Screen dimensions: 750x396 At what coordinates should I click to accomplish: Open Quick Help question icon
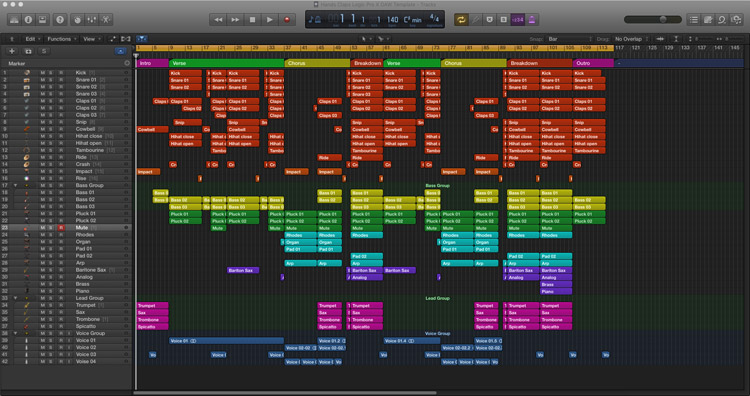60,20
